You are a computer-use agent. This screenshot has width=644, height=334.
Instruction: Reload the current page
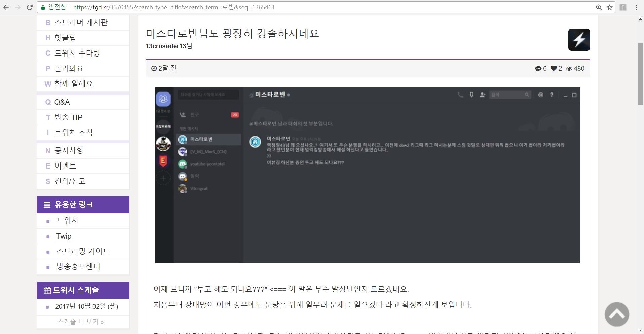[30, 7]
